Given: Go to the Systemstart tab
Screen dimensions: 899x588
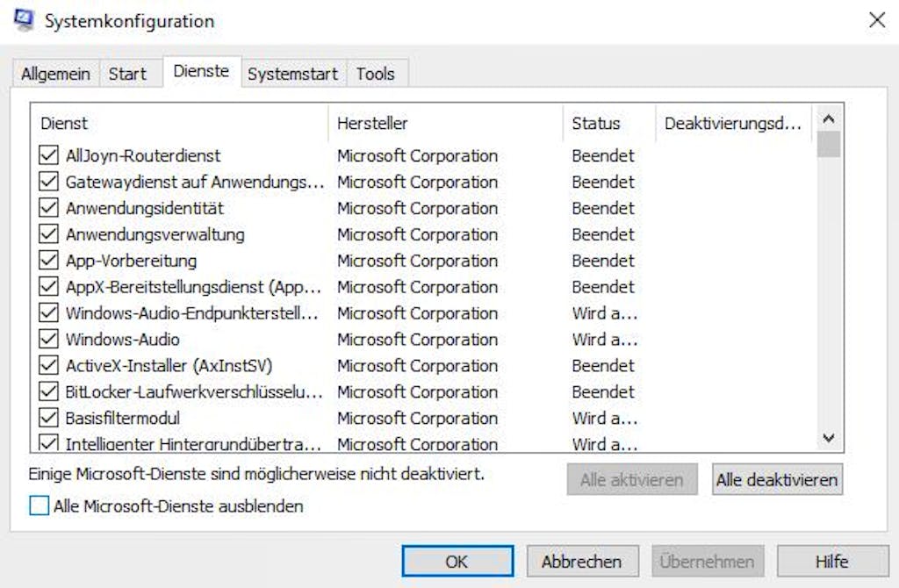Looking at the screenshot, I should coord(292,74).
